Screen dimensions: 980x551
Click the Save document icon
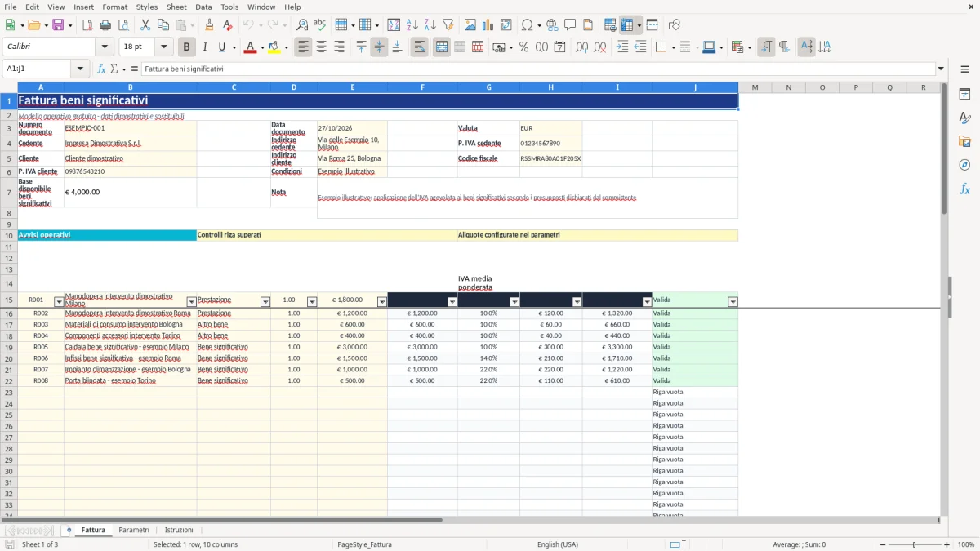click(x=58, y=25)
